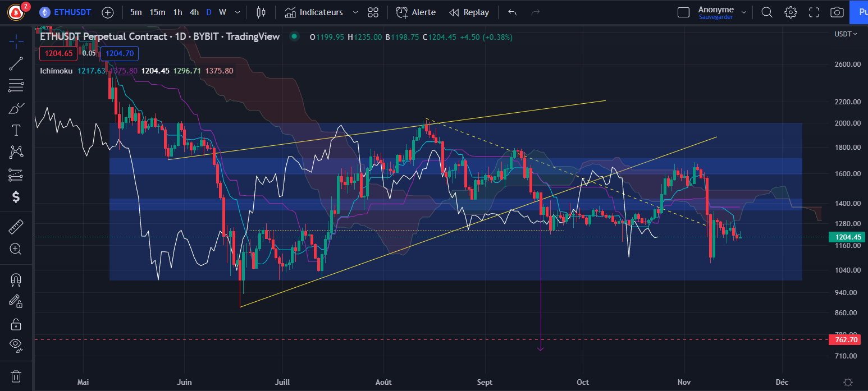The width and height of the screenshot is (868, 391).
Task: Select the crosshair cursor tool
Action: [16, 41]
